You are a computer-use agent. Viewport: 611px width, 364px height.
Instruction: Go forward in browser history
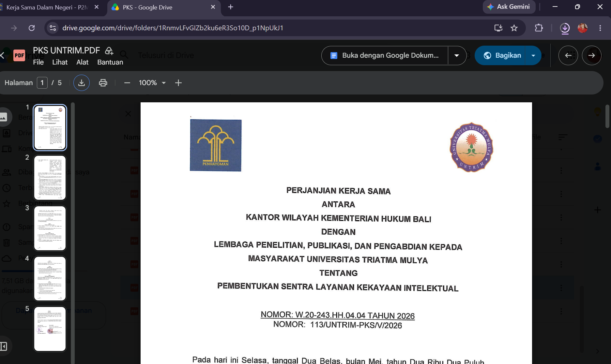[14, 28]
